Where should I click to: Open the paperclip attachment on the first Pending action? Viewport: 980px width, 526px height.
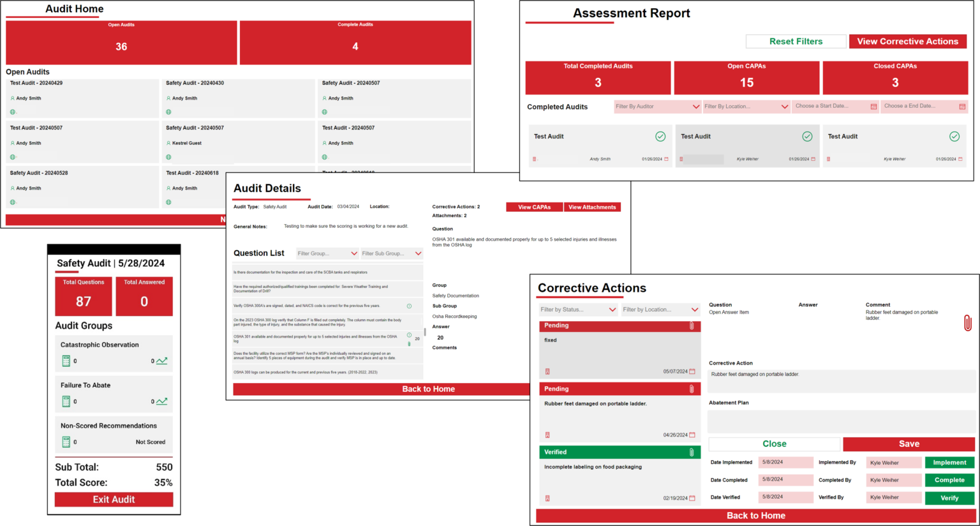point(692,326)
